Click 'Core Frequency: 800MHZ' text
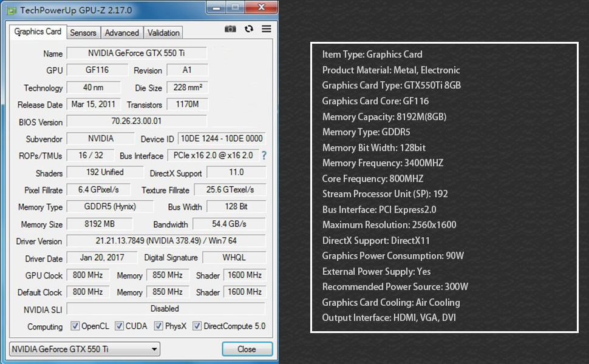 (x=373, y=178)
